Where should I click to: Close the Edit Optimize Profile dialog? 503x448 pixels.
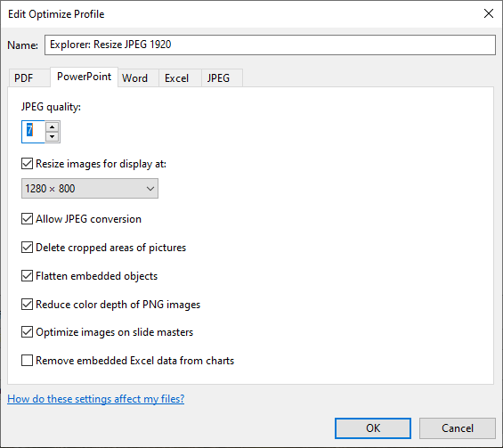[489, 13]
